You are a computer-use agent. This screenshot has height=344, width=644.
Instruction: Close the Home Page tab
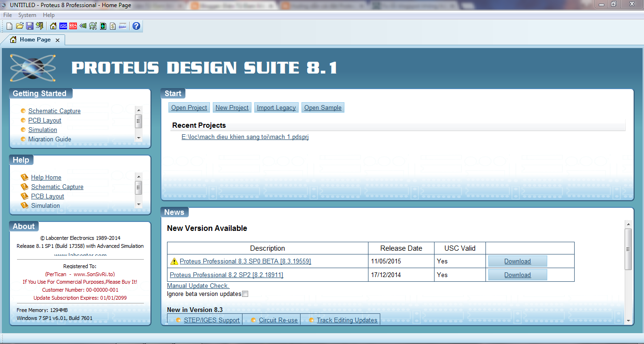(58, 40)
